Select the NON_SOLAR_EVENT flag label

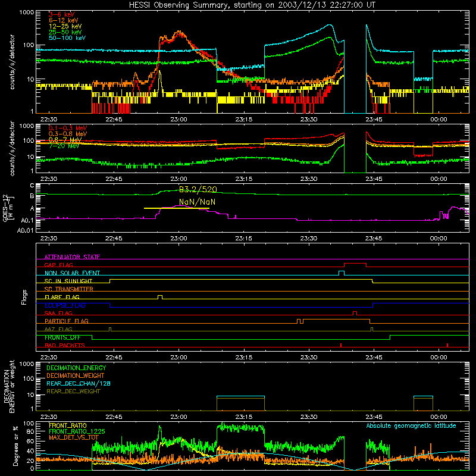[72, 273]
